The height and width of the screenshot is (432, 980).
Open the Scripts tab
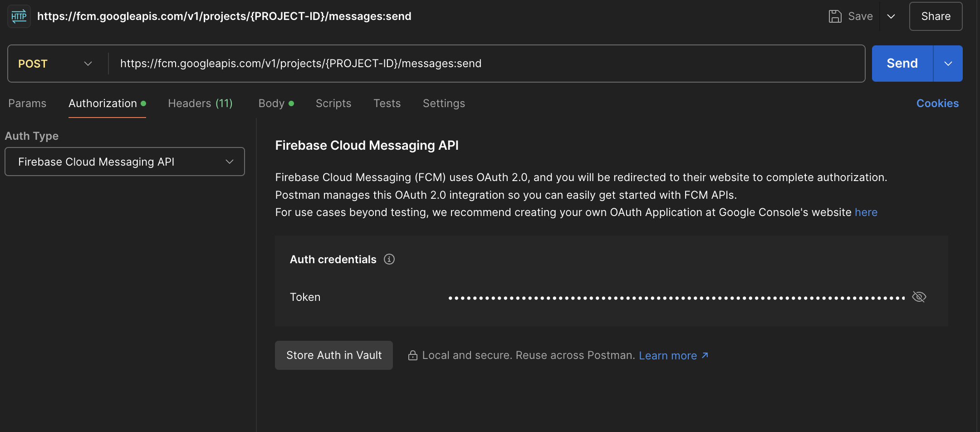(333, 103)
